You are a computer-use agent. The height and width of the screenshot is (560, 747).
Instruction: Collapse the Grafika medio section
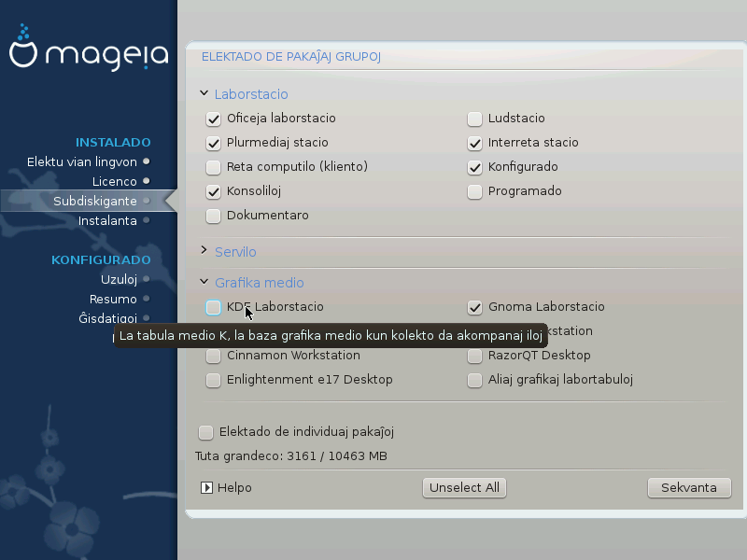point(204,283)
